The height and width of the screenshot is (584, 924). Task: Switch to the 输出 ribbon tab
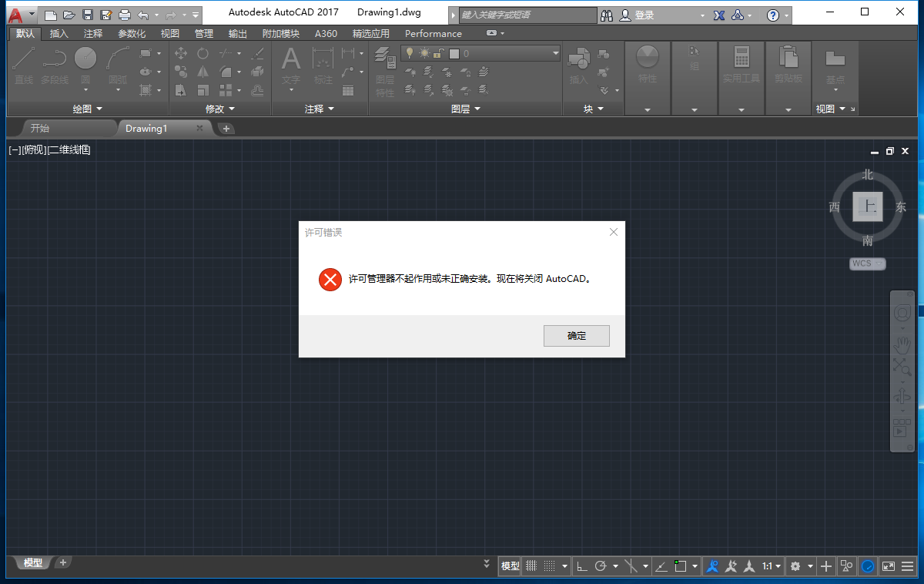pyautogui.click(x=238, y=33)
